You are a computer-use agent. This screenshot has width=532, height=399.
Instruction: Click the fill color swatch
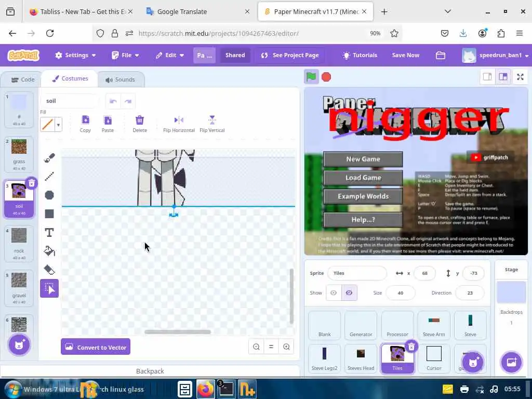pos(47,125)
